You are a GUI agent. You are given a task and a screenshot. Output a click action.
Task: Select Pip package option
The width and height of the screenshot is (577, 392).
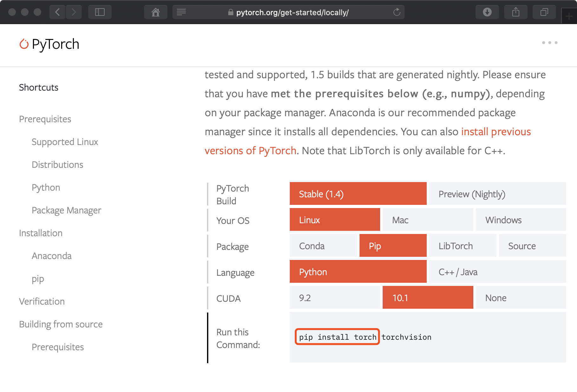pyautogui.click(x=393, y=246)
